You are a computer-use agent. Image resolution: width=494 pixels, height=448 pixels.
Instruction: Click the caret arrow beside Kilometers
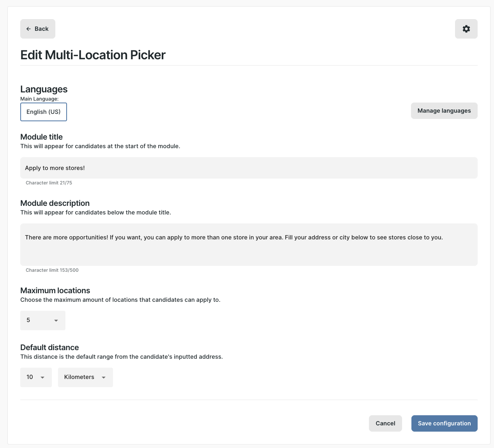point(104,377)
